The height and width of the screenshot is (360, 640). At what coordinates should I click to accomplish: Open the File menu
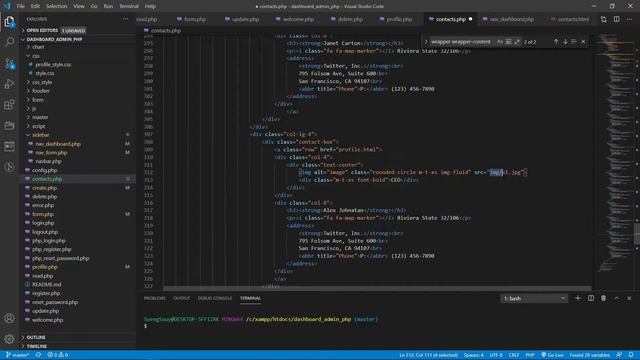pos(20,6)
